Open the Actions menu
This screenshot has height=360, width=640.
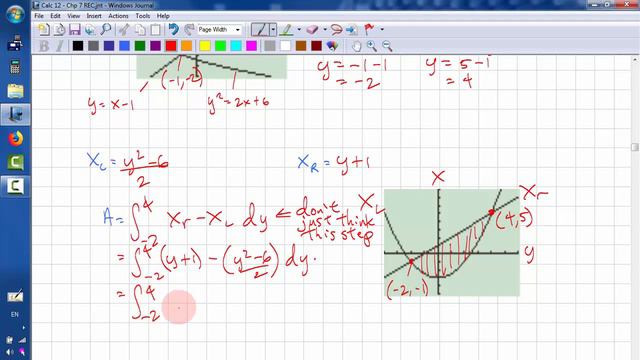[118, 16]
